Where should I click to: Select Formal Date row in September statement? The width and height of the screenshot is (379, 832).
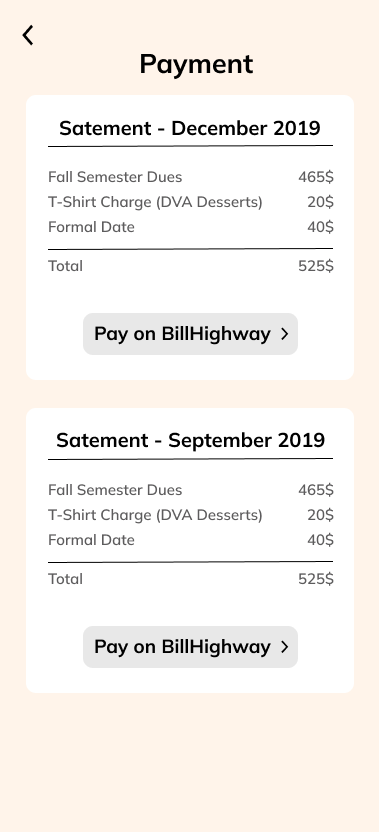click(191, 540)
